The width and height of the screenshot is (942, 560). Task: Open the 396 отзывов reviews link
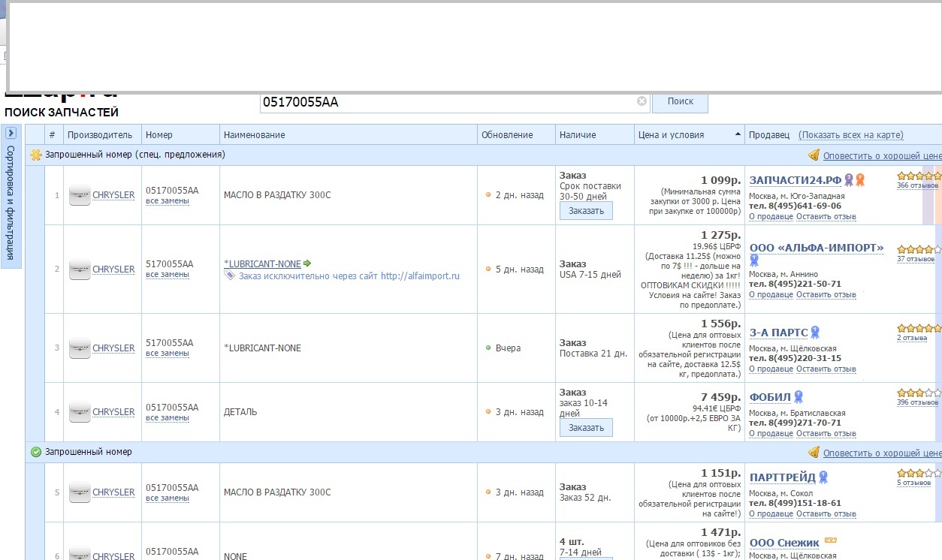(x=917, y=402)
